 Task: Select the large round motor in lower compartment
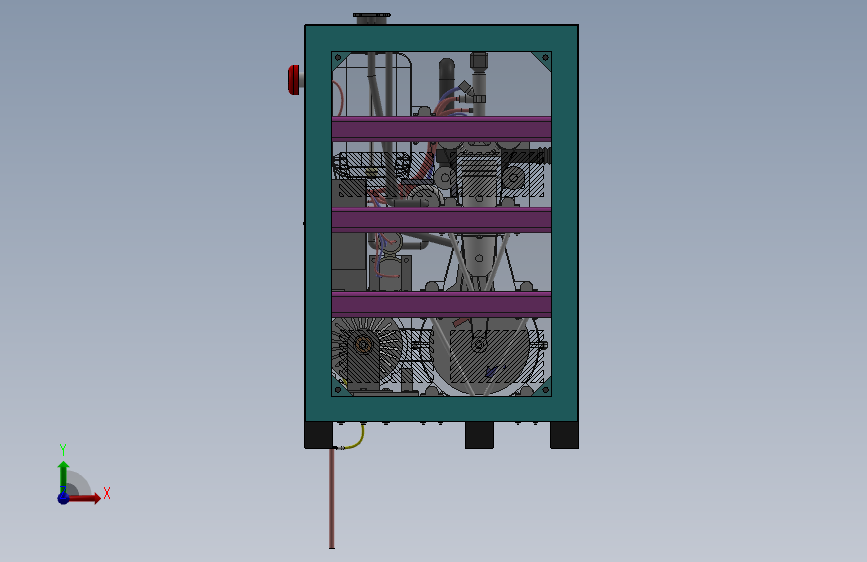(x=479, y=354)
